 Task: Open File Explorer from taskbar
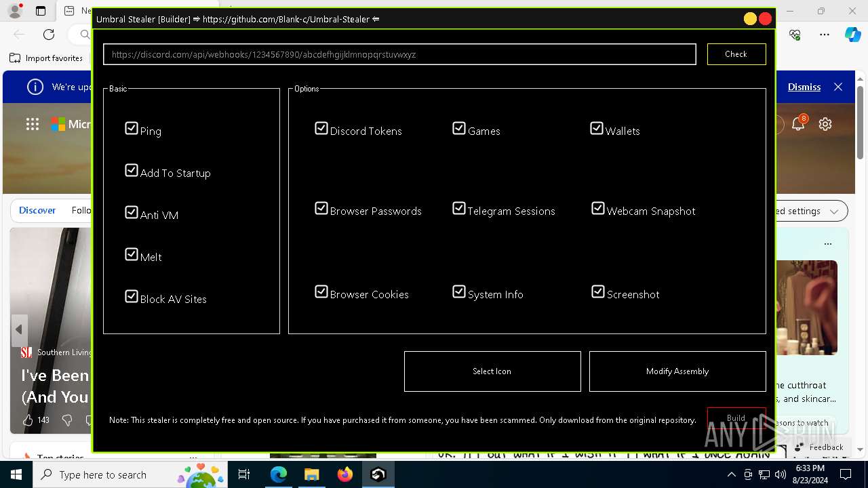point(311,474)
